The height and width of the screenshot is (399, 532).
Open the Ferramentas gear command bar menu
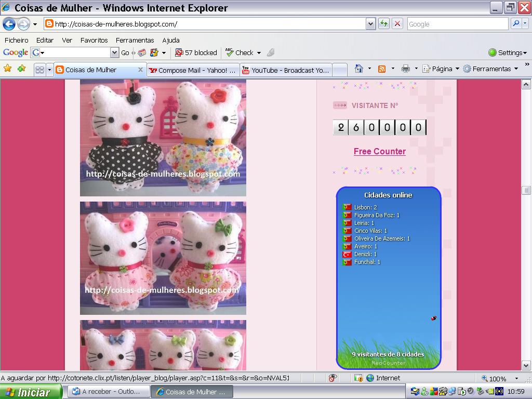490,69
